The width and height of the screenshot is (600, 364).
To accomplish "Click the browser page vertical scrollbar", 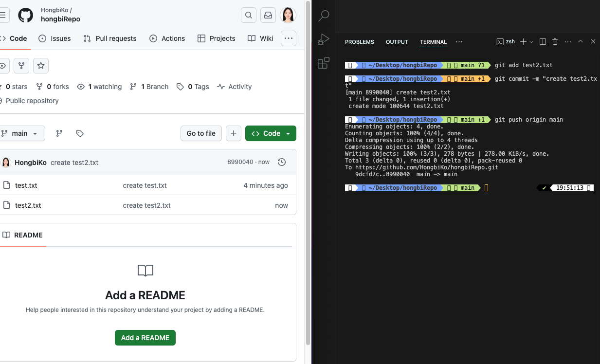I will 308,173.
